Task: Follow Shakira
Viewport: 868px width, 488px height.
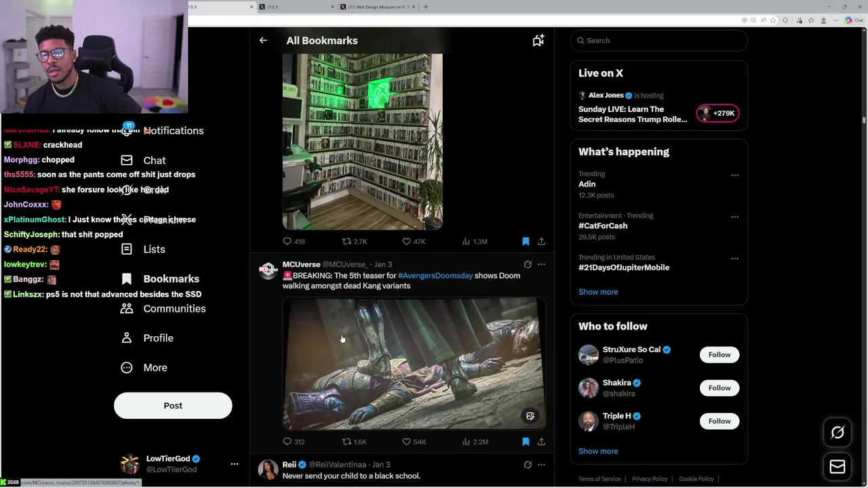Action: (x=719, y=388)
